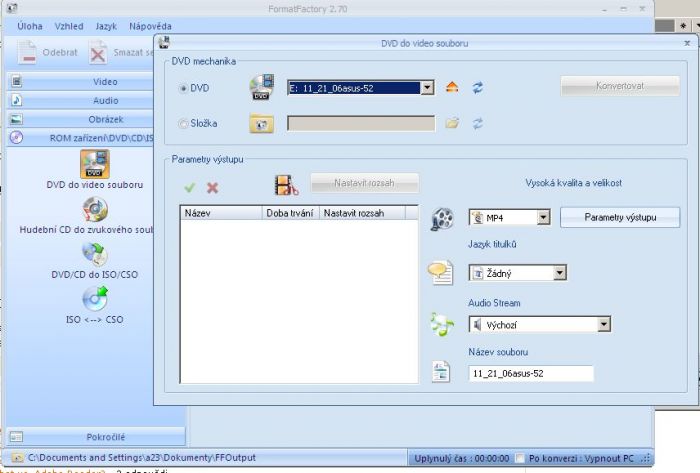Image resolution: width=700 pixels, height=473 pixels.
Task: Open the Vzhled menu
Action: [69, 26]
